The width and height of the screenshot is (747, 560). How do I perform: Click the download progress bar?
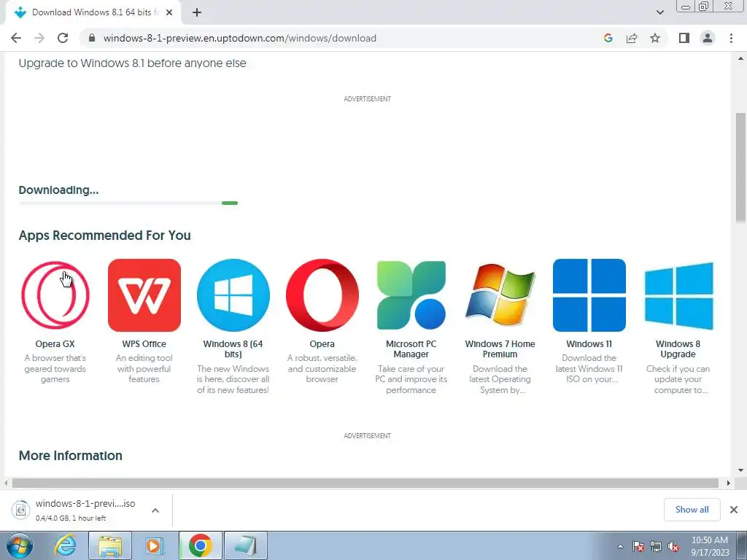coord(128,203)
